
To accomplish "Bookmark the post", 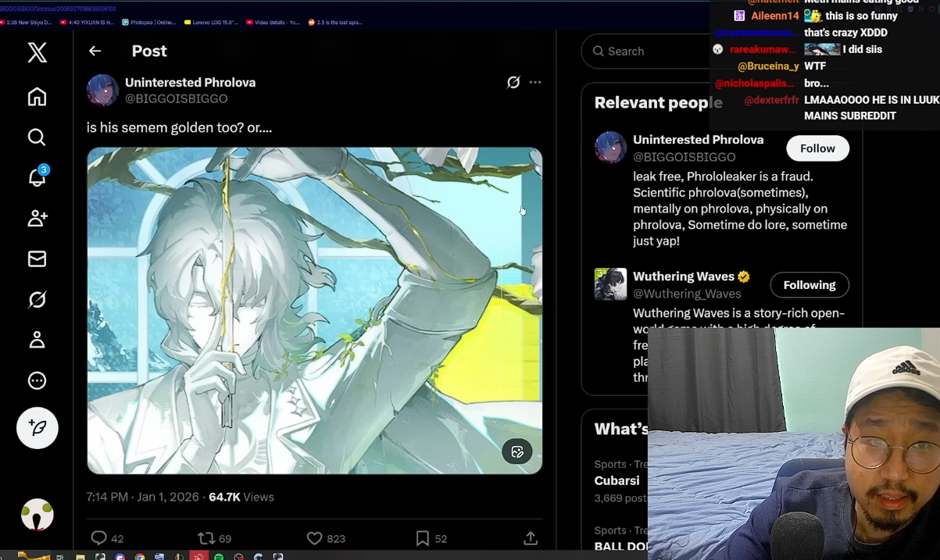I will [x=422, y=538].
